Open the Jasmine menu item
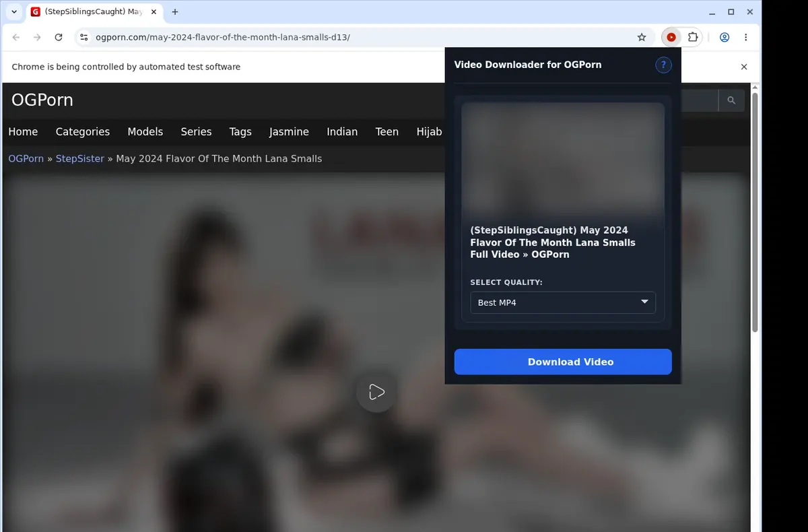 [x=289, y=132]
